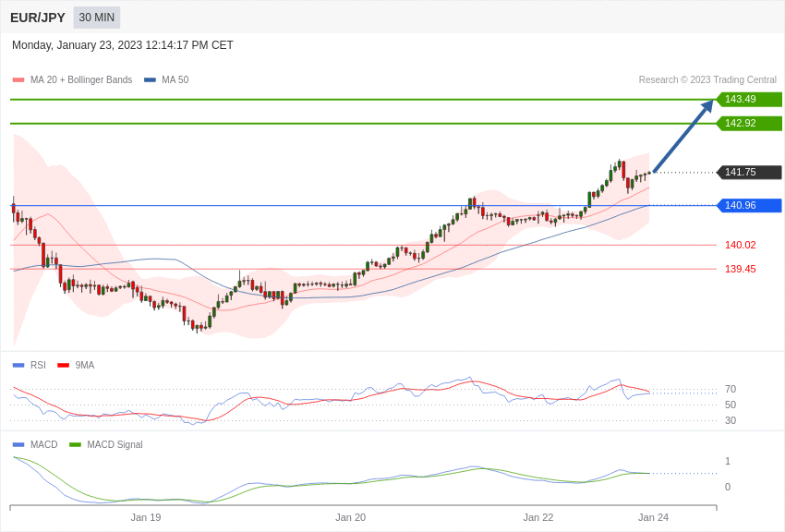Screen dimensions: 785x532
Task: Click the Jan 22 date axis label
Action: click(538, 517)
